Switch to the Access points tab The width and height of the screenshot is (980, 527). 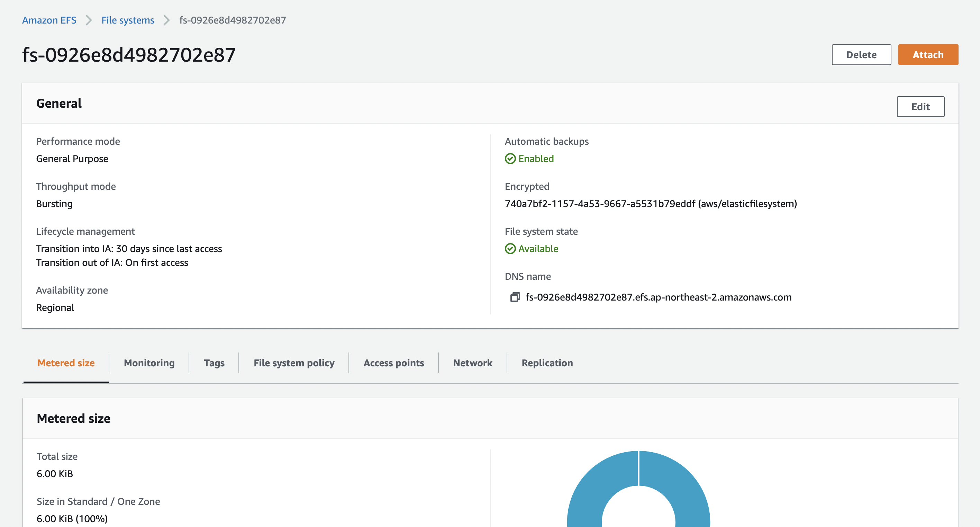[x=394, y=363]
